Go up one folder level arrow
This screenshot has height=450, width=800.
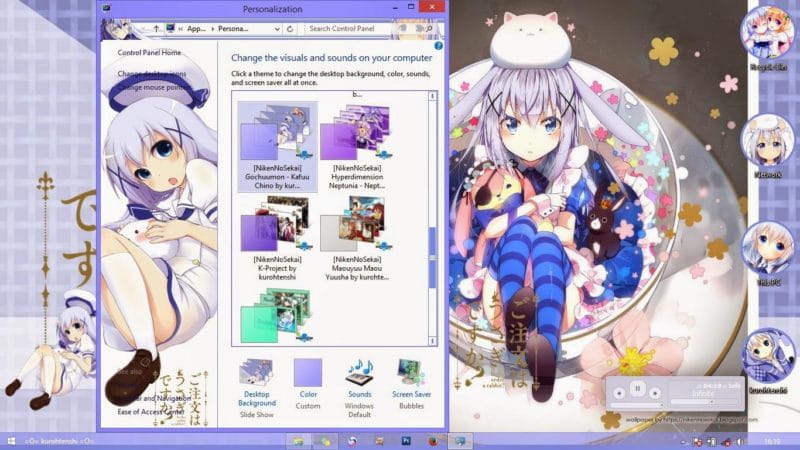click(154, 30)
